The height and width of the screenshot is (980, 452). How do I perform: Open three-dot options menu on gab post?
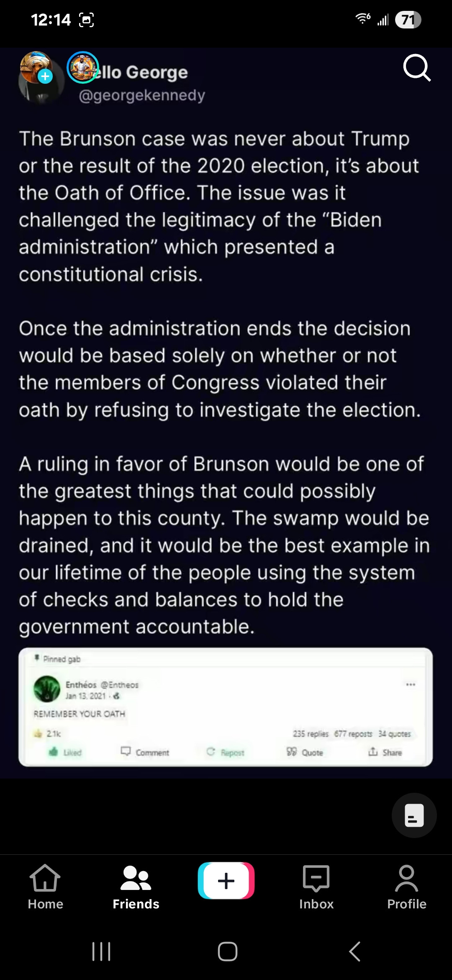pyautogui.click(x=410, y=684)
